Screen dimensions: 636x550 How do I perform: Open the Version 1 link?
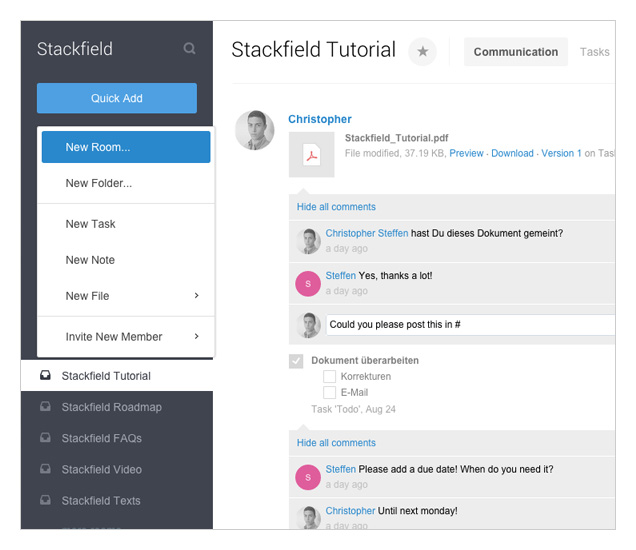tap(561, 153)
